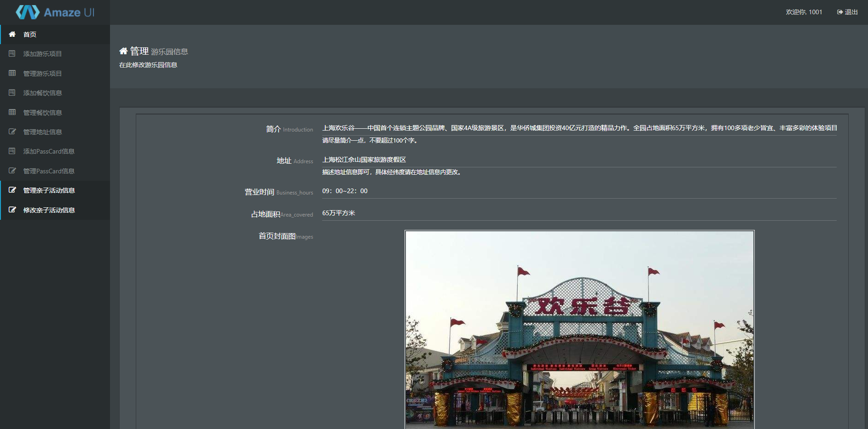
Task: Select 管理亲子活动信息 menu entry
Action: tap(55, 190)
